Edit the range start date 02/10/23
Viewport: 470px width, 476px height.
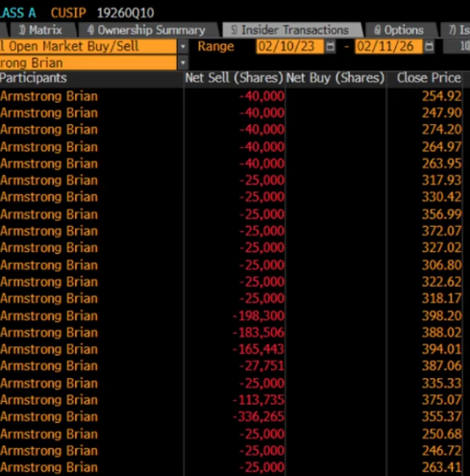click(289, 46)
